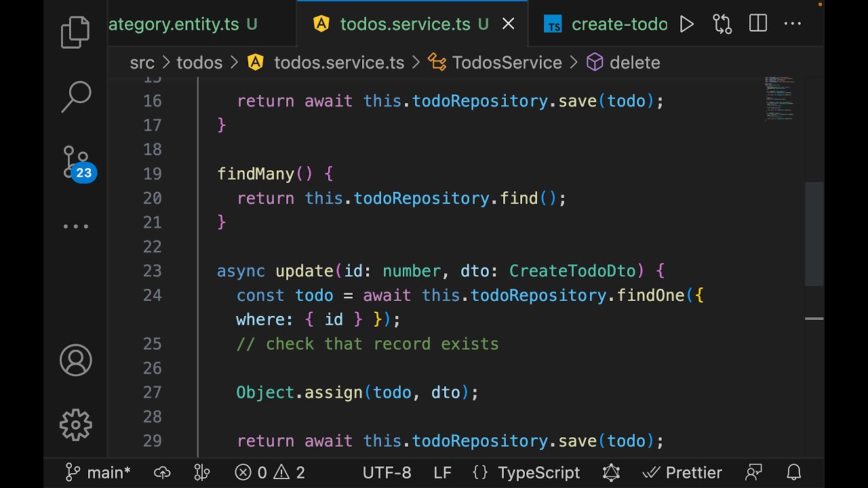This screenshot has height=488, width=868.
Task: Change the UTF-8 file encoding
Action: pos(387,472)
